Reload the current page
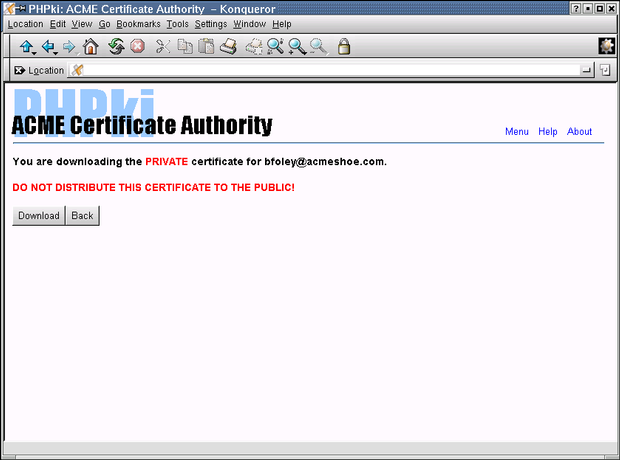The width and height of the screenshot is (620, 460). point(116,46)
